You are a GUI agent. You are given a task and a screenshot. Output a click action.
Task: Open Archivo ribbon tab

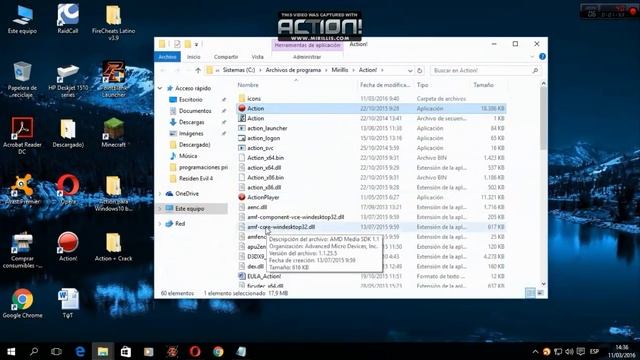167,57
